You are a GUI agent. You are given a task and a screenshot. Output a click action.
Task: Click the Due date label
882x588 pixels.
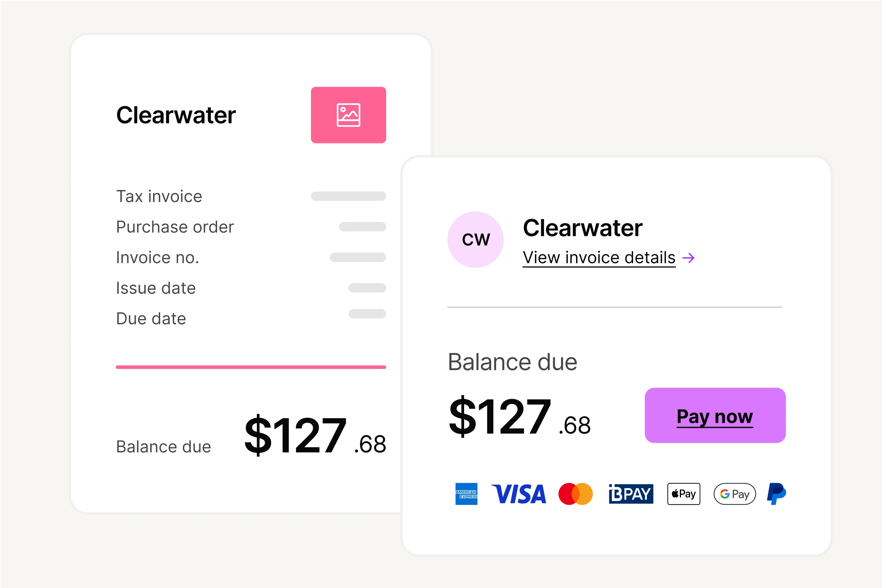point(151,319)
